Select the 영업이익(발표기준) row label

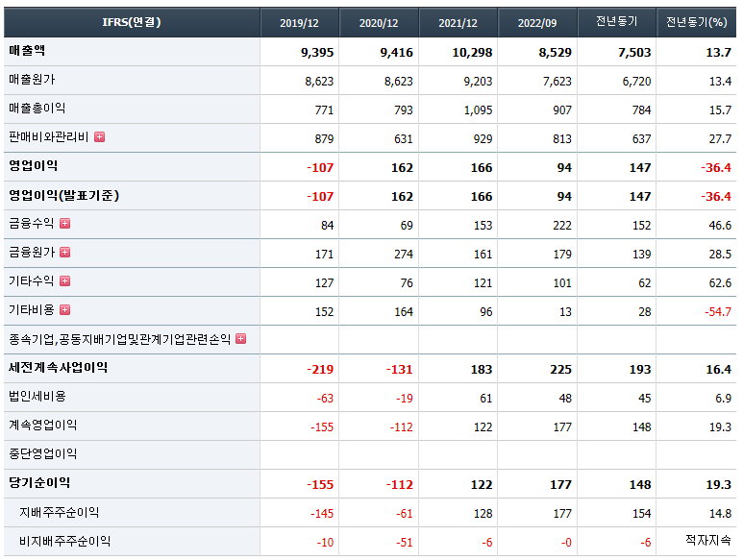click(64, 195)
